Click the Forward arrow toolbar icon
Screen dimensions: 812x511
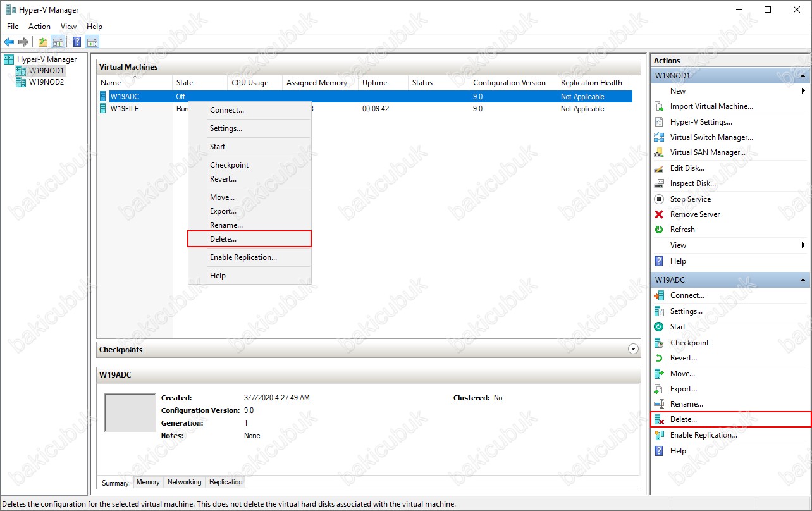pos(23,42)
